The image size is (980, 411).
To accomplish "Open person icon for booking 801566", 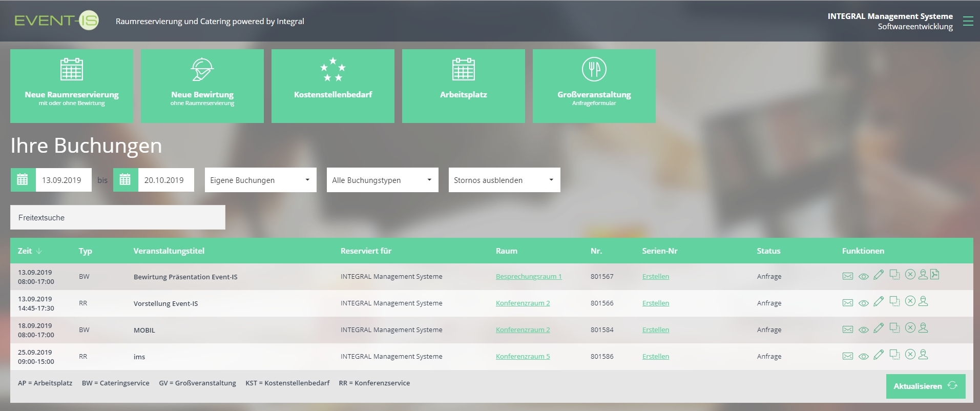I will point(923,301).
